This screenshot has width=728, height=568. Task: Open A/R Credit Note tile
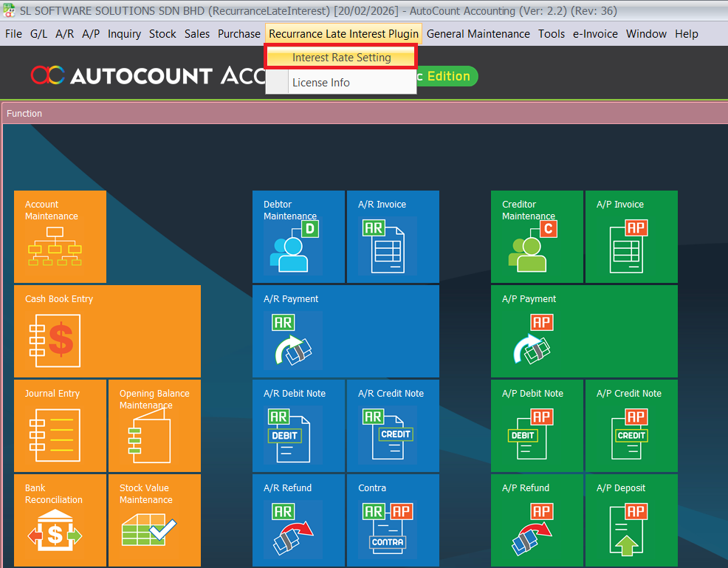tap(393, 425)
